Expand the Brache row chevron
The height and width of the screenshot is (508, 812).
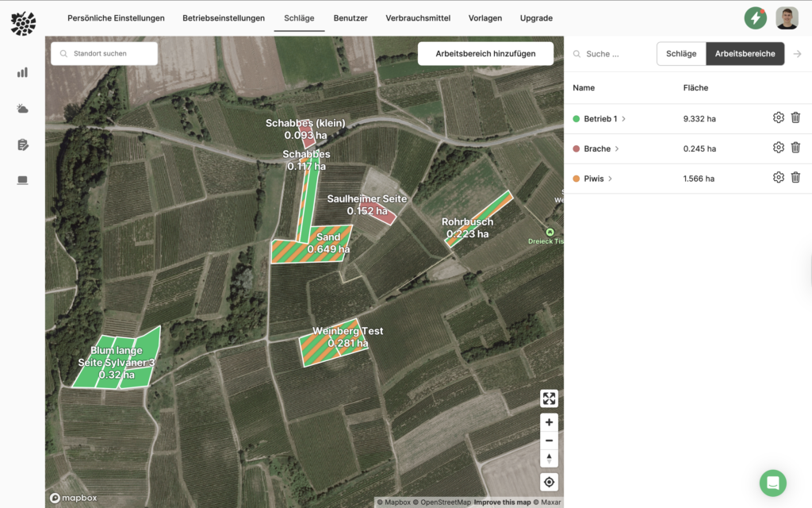click(617, 149)
